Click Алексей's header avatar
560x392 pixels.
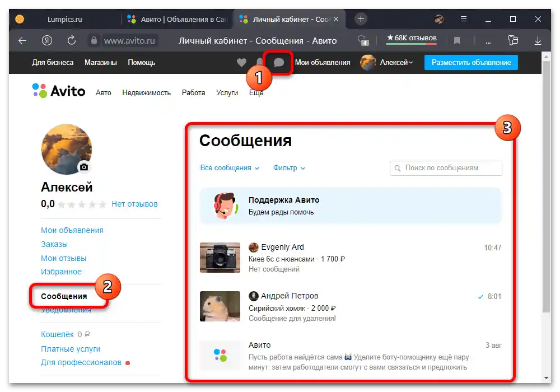[367, 63]
